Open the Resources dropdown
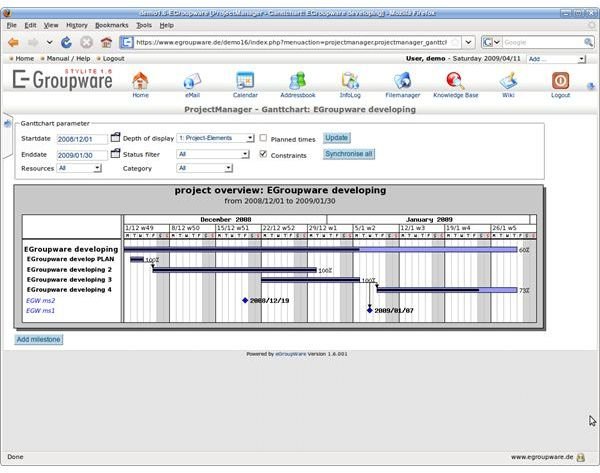Image resolution: width=600 pixels, height=473 pixels. pos(79,168)
